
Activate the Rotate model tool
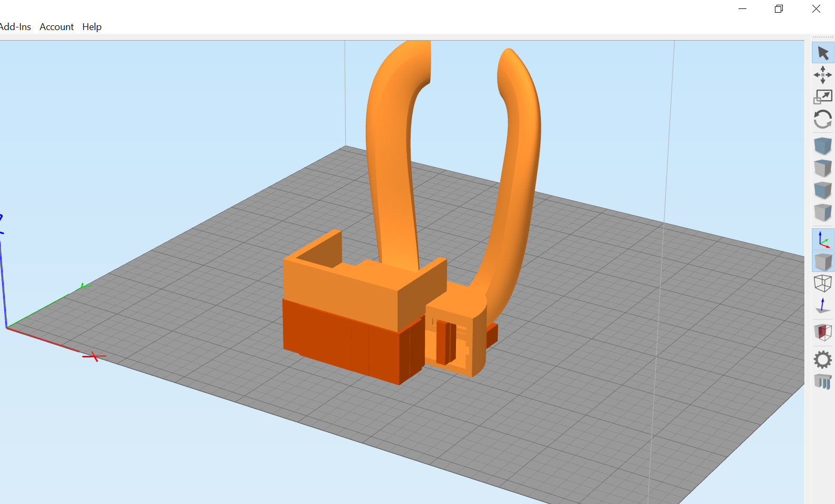[823, 119]
